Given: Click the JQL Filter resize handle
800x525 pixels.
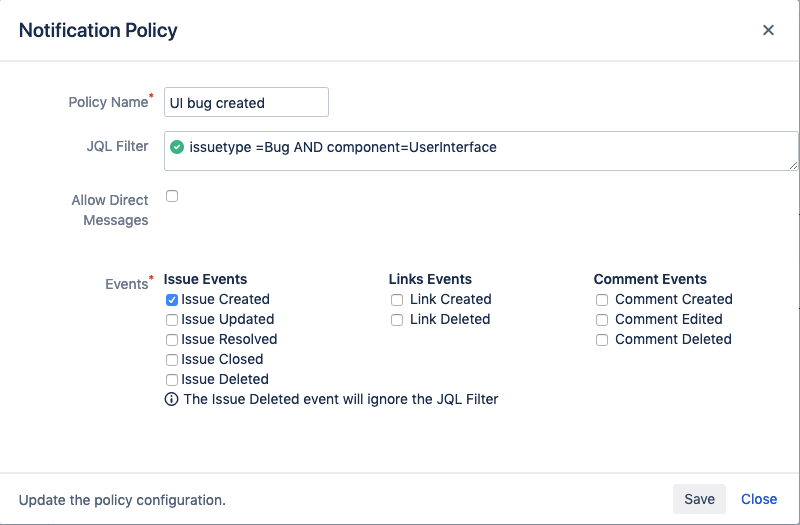Looking at the screenshot, I should [x=793, y=164].
